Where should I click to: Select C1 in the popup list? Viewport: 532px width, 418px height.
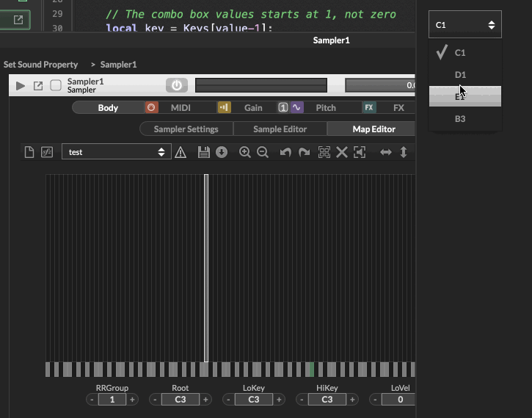[x=464, y=53]
